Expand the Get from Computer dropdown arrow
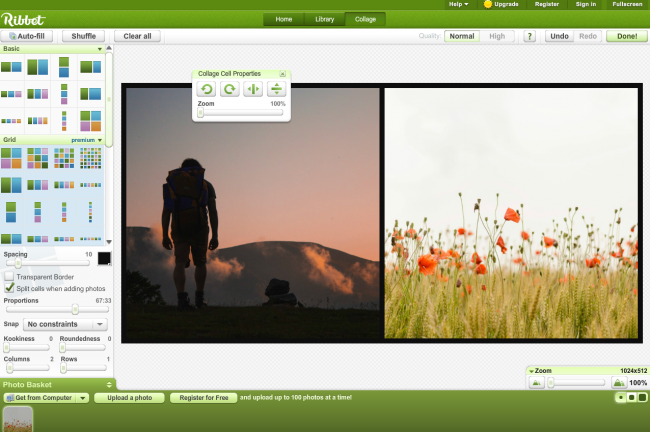This screenshot has height=432, width=650. (82, 398)
